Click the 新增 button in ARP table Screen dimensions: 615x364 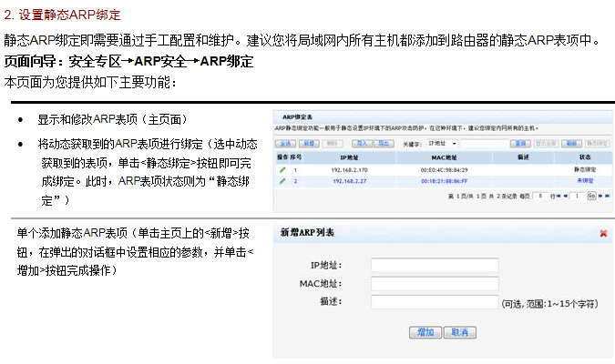coord(309,144)
